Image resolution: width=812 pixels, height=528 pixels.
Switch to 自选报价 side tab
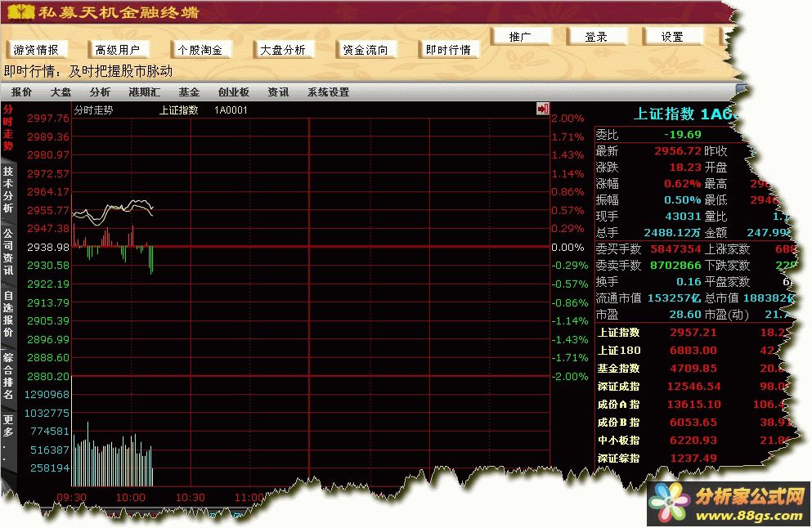7,314
